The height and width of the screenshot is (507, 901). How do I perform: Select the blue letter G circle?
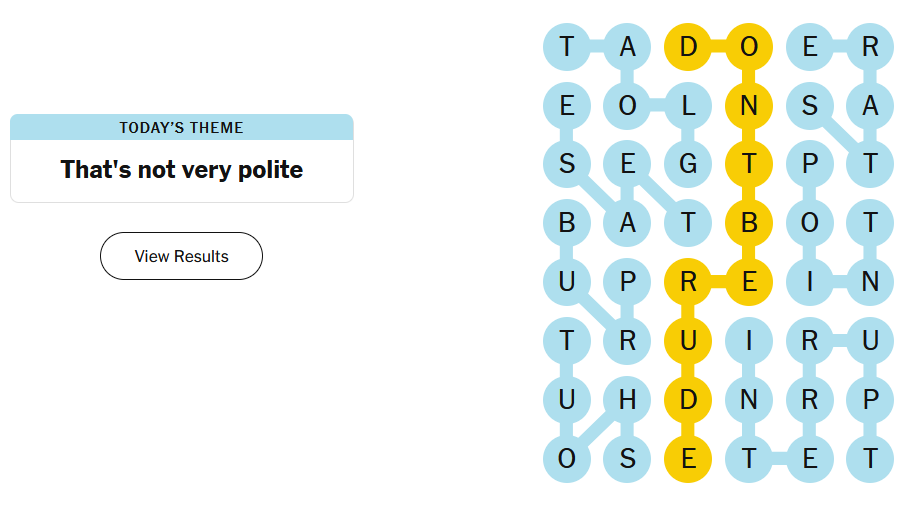click(688, 163)
